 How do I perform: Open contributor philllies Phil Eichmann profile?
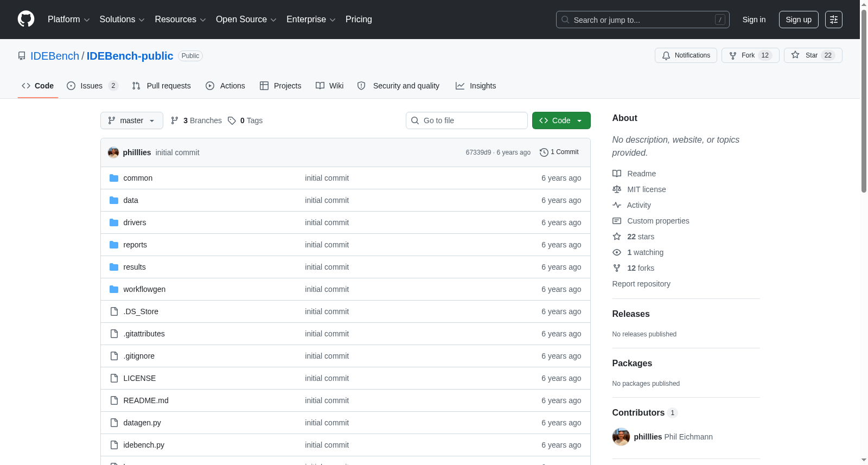pos(673,437)
